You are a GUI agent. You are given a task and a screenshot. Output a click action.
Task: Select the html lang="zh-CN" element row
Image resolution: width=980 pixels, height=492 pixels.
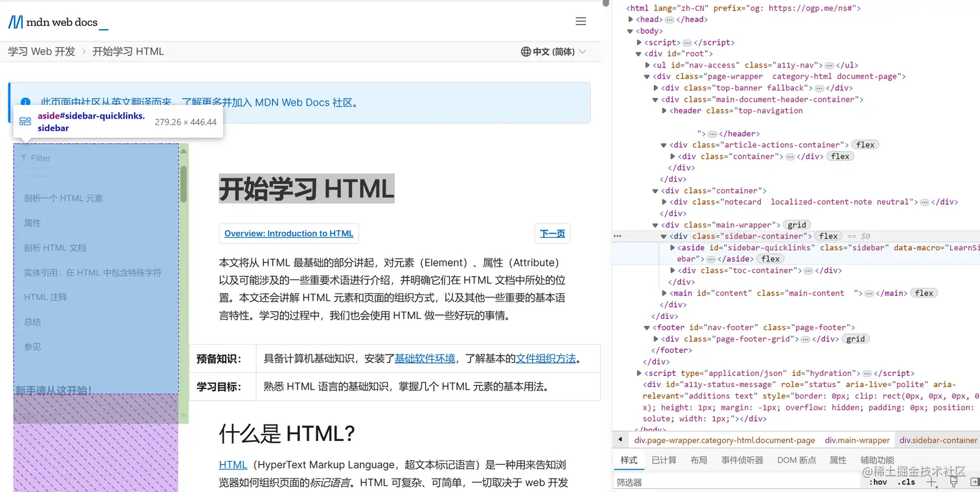point(743,8)
